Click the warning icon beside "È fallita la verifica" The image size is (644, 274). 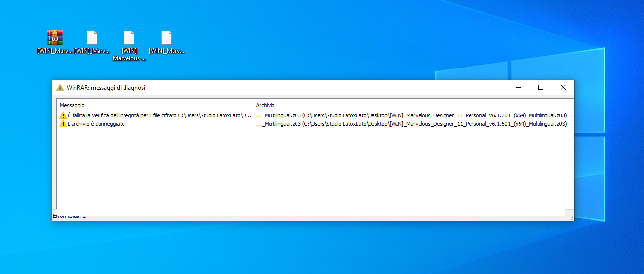click(63, 115)
